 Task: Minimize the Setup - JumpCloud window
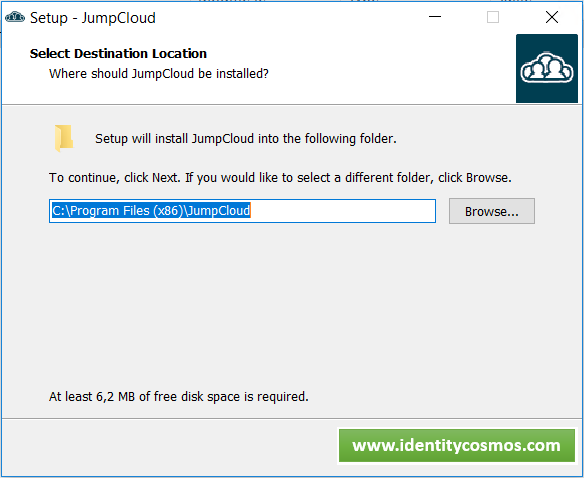pyautogui.click(x=435, y=17)
